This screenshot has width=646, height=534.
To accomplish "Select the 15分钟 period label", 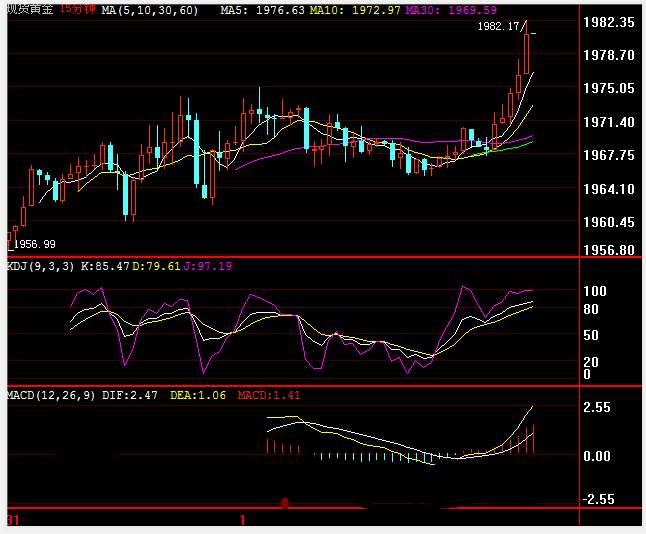I will [x=77, y=8].
